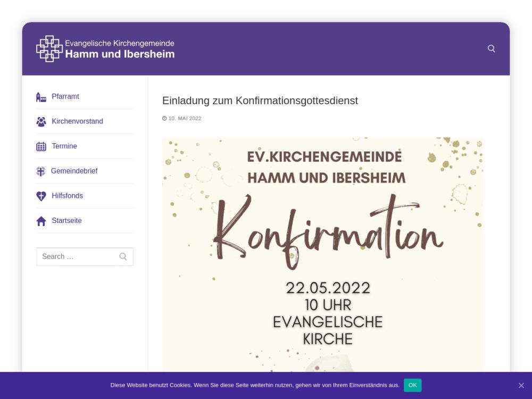Dismiss the cookie banner with the X
Screen dimensions: 532x399
click(521, 385)
